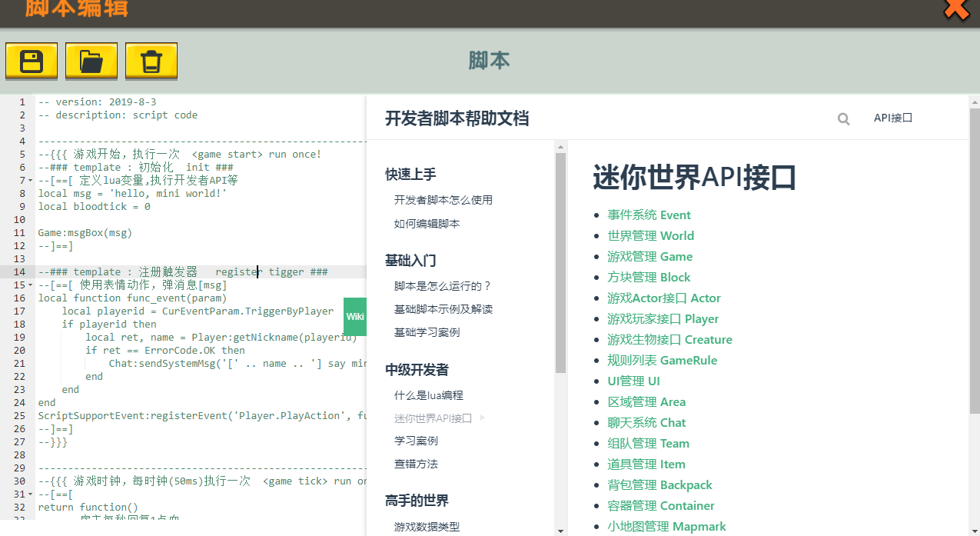
Task: Click the docs sidebar scrollbar down arrow
Action: [x=560, y=531]
